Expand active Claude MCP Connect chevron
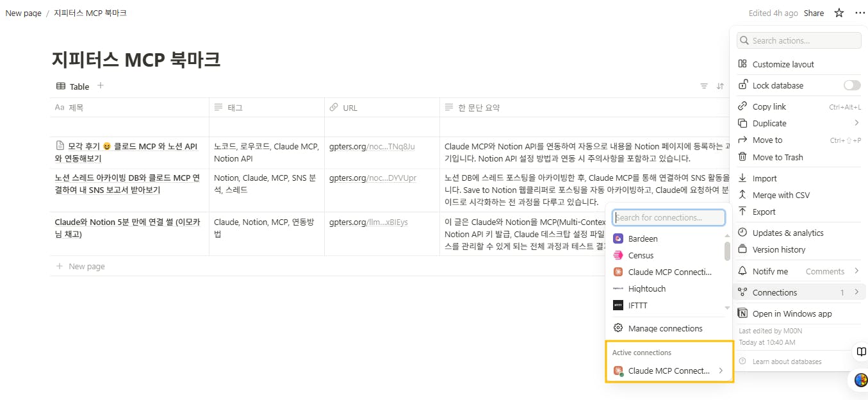868x400 pixels. [721, 371]
